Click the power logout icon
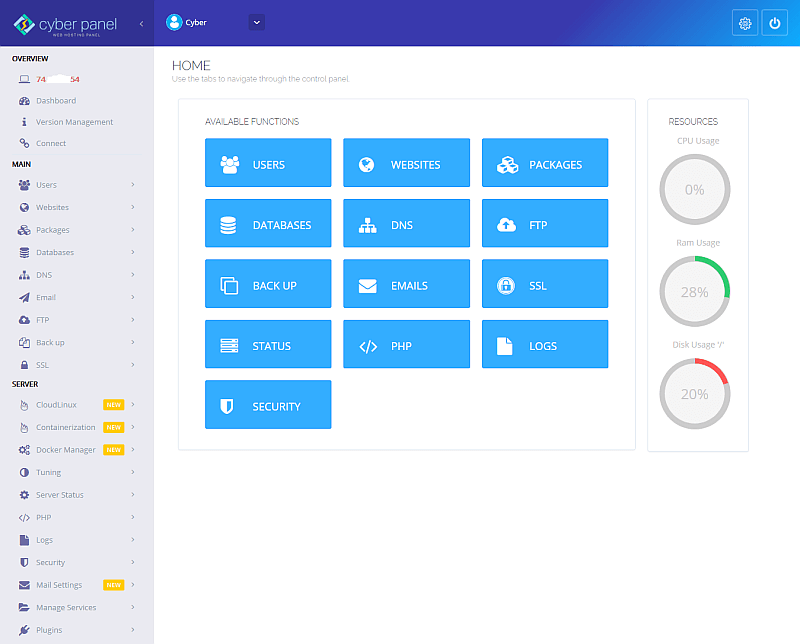Viewport: 800px width, 644px height. pos(775,23)
